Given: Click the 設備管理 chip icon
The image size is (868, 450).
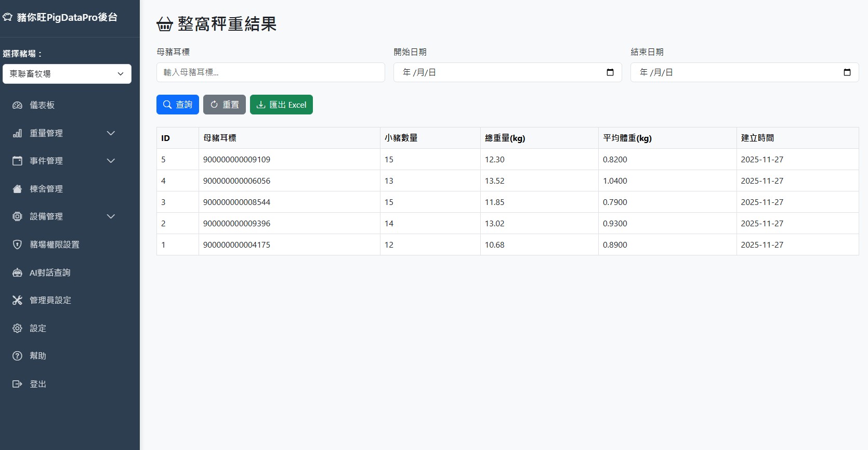Looking at the screenshot, I should 17,216.
